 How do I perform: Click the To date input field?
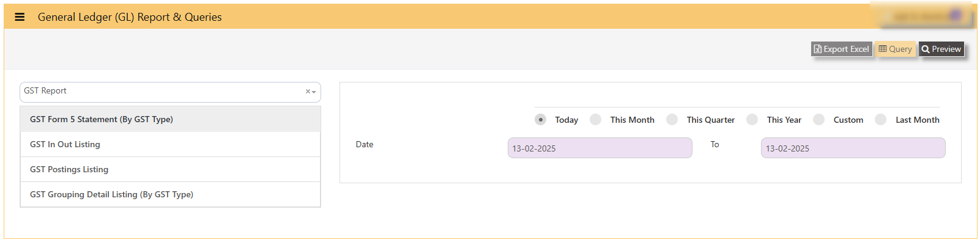pos(853,148)
